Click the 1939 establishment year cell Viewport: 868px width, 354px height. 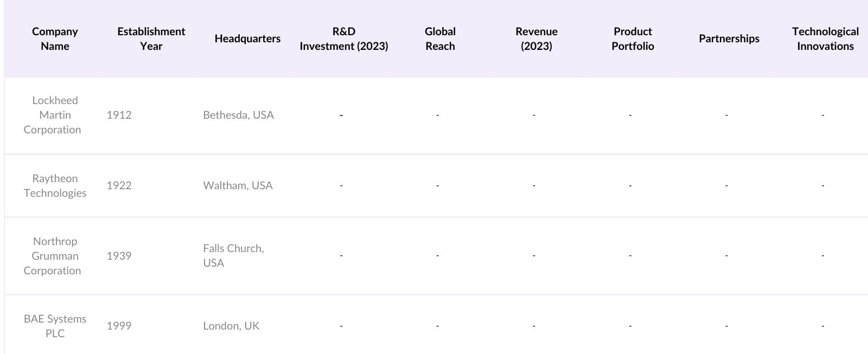(119, 256)
